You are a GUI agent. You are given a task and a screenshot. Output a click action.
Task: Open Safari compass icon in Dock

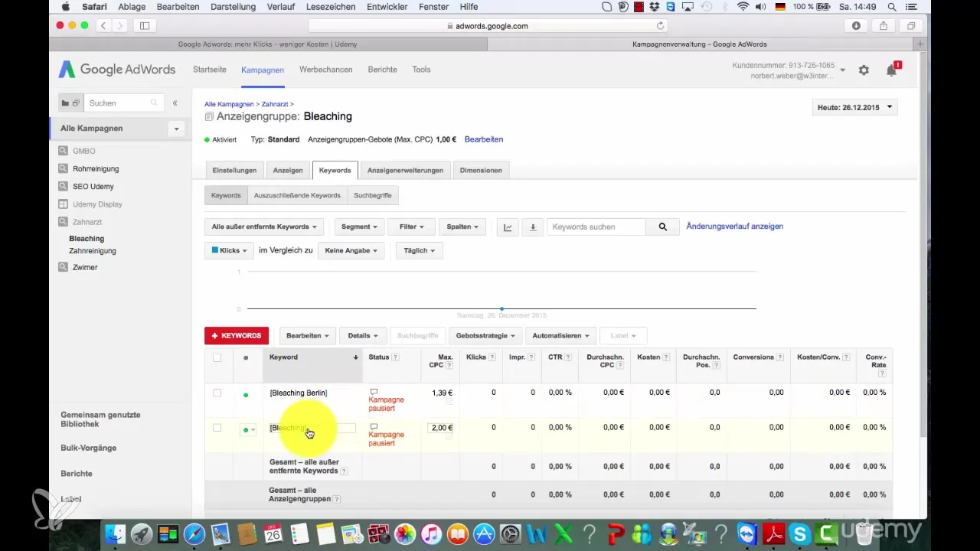(x=194, y=533)
